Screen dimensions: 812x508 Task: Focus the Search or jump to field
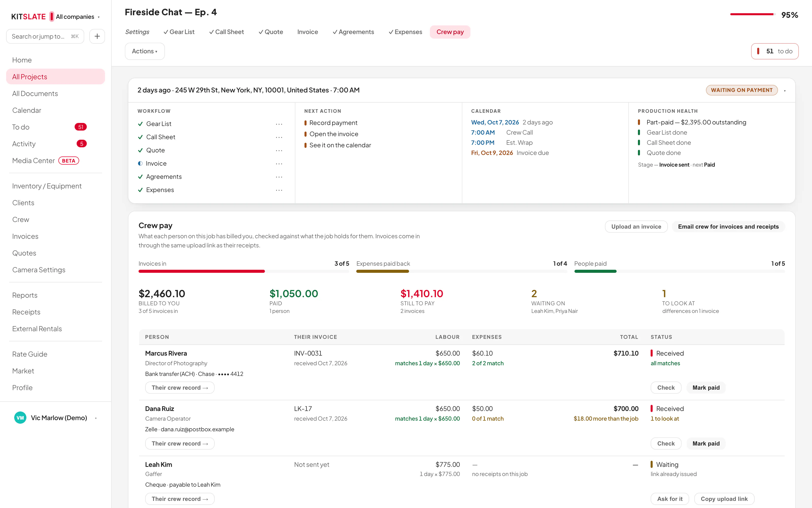tap(45, 36)
